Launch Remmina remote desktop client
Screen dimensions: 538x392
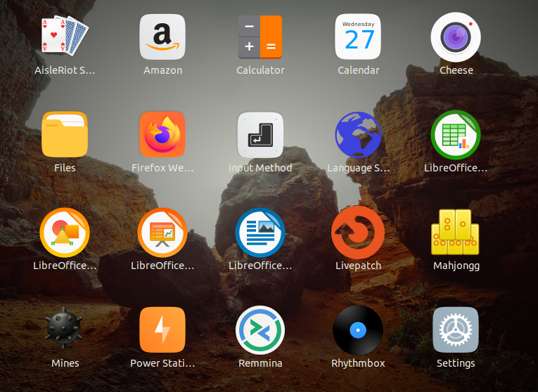pyautogui.click(x=260, y=330)
